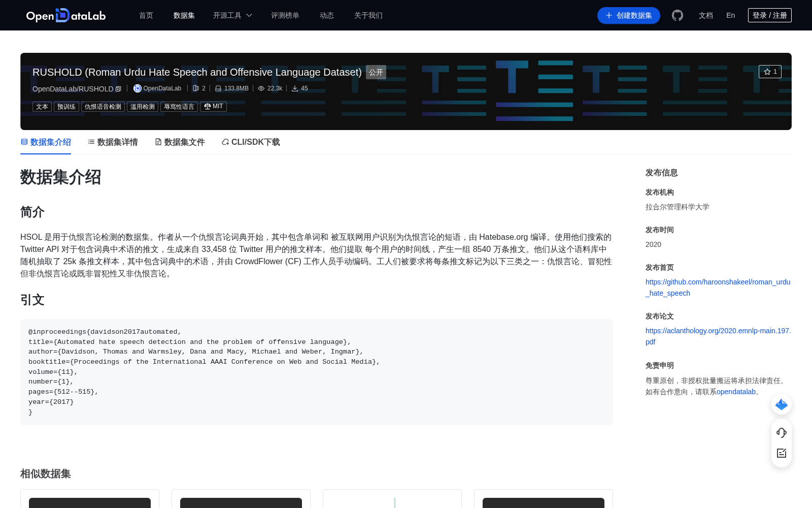Click the 拉合尔管理科学大学 publisher text
This screenshot has width=812, height=508.
click(x=678, y=207)
